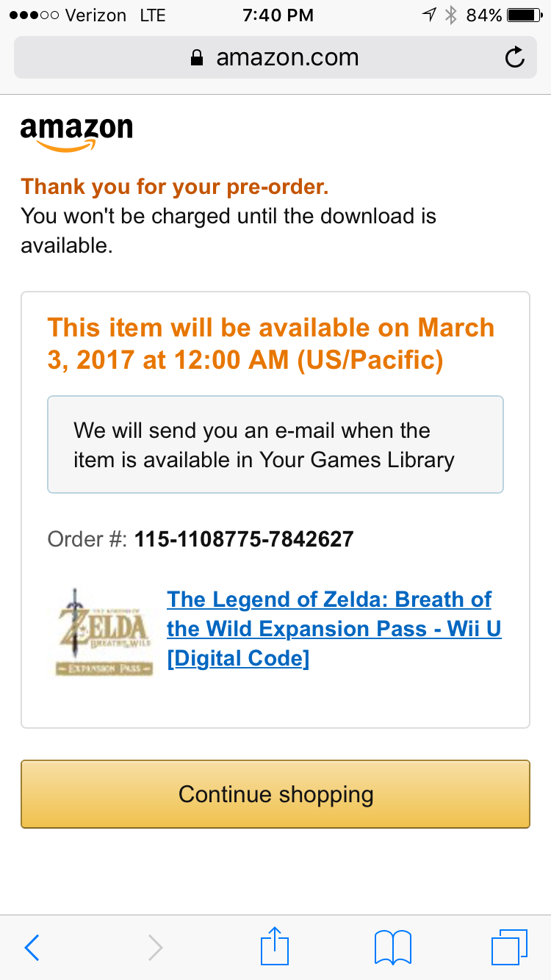
Task: Tap the lock icon in address bar
Action: 196,58
